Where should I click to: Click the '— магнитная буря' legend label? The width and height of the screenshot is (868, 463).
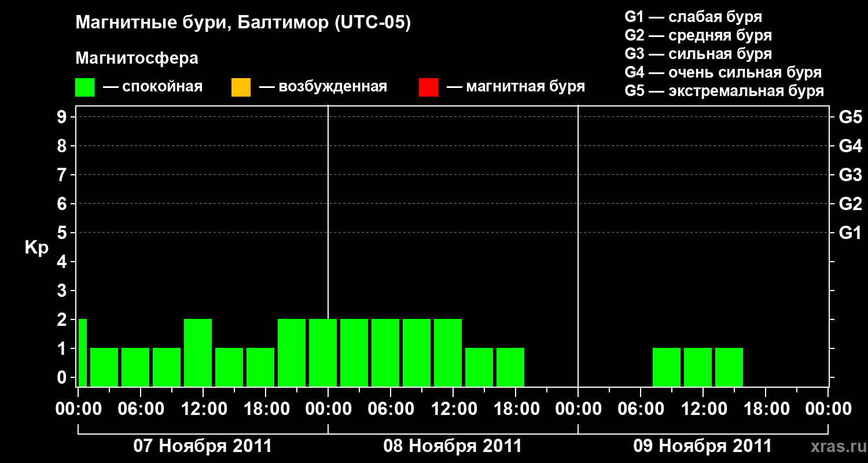tap(516, 87)
